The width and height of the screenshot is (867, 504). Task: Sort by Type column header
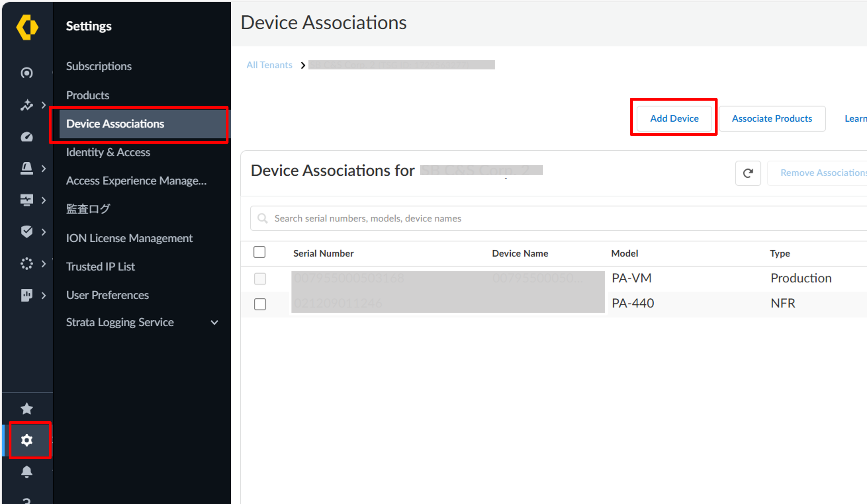click(780, 253)
